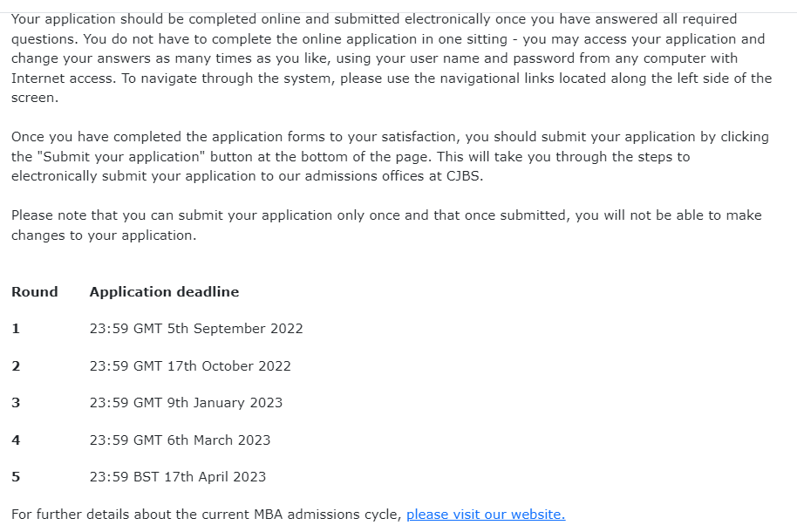Click the words "Internet access" in the first paragraph
Image resolution: width=797 pixels, height=532 pixels.
[61, 78]
